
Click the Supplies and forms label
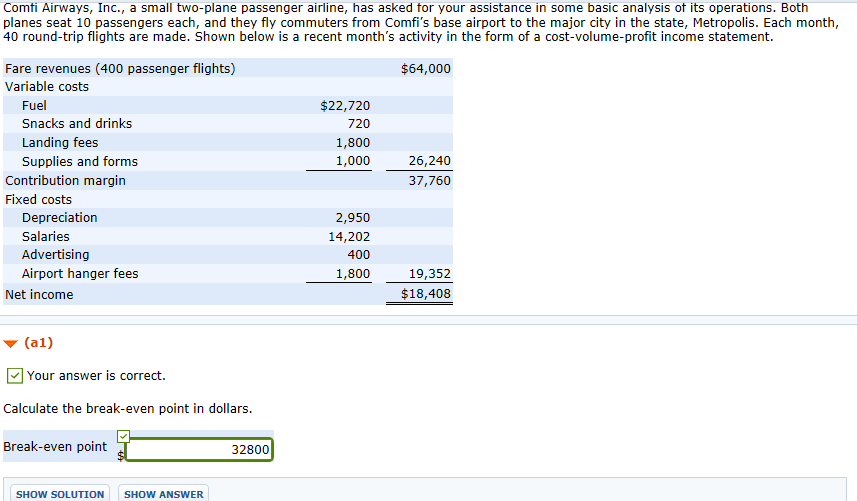80,162
